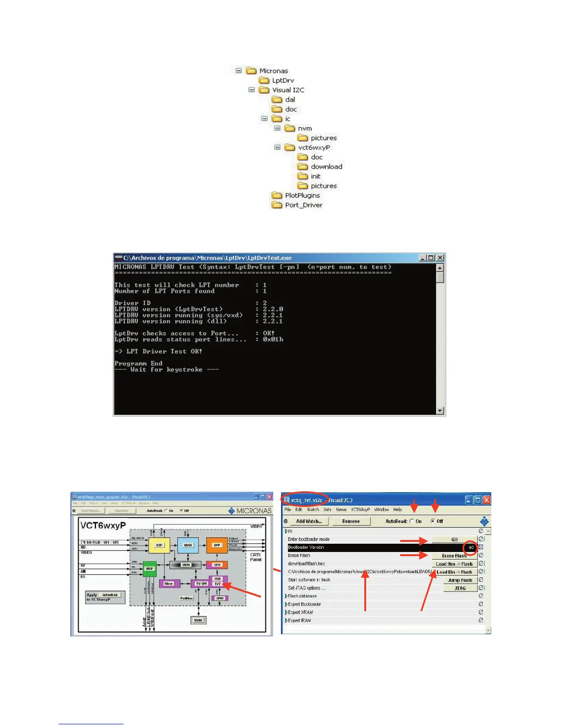Toggle watch marker on Bootloader Version row
Screen dimensions: 563x728
click(481, 547)
